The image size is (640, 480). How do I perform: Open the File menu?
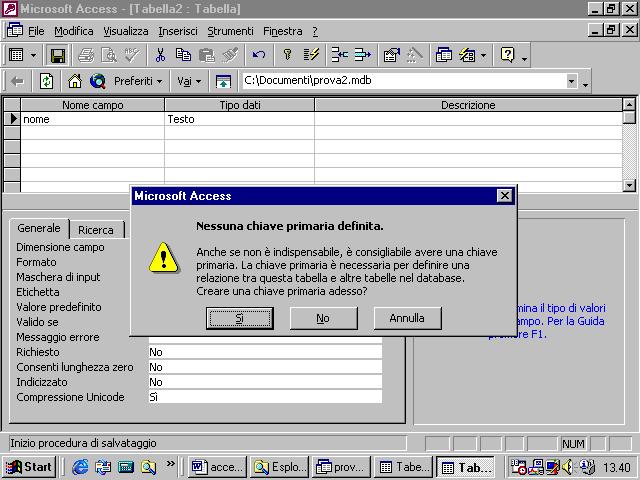pos(36,31)
